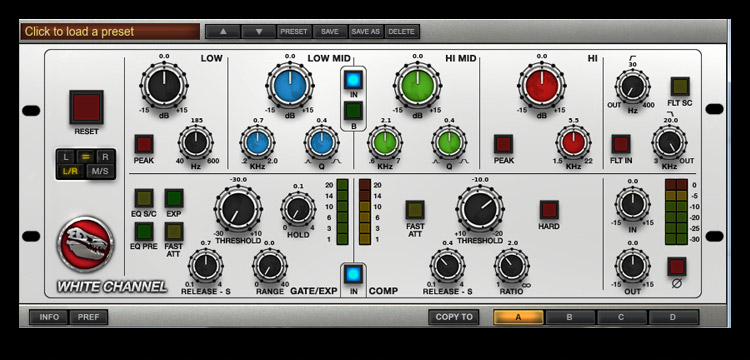
Task: Select the C setup slot
Action: pyautogui.click(x=622, y=317)
